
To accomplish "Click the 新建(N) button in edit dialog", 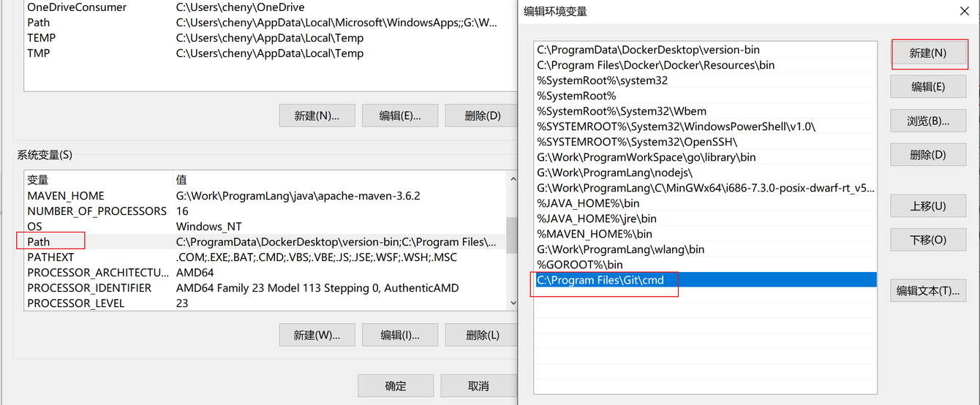I will tap(928, 53).
